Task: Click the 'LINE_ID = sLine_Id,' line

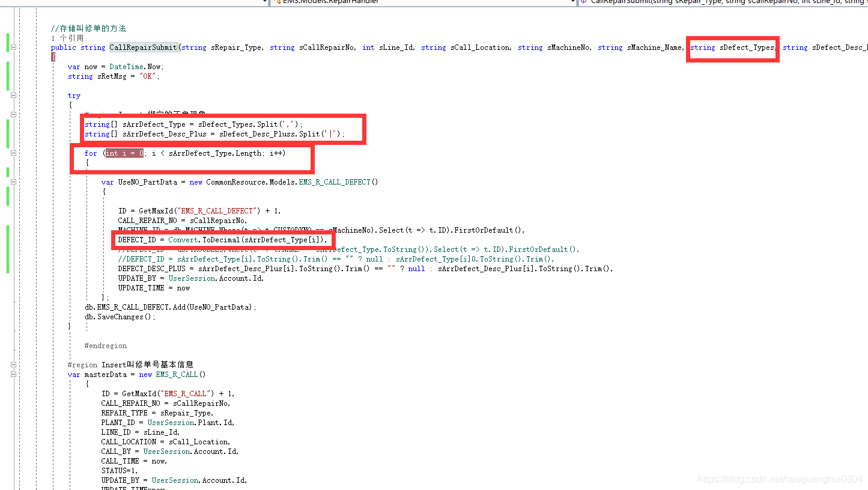Action: click(141, 432)
